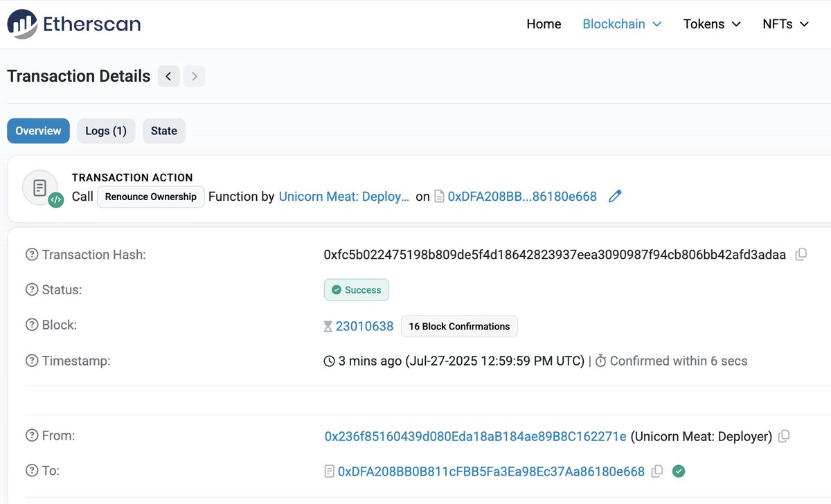
Task: Click the (Unicorn Meat: Deployer) label
Action: [x=702, y=436]
